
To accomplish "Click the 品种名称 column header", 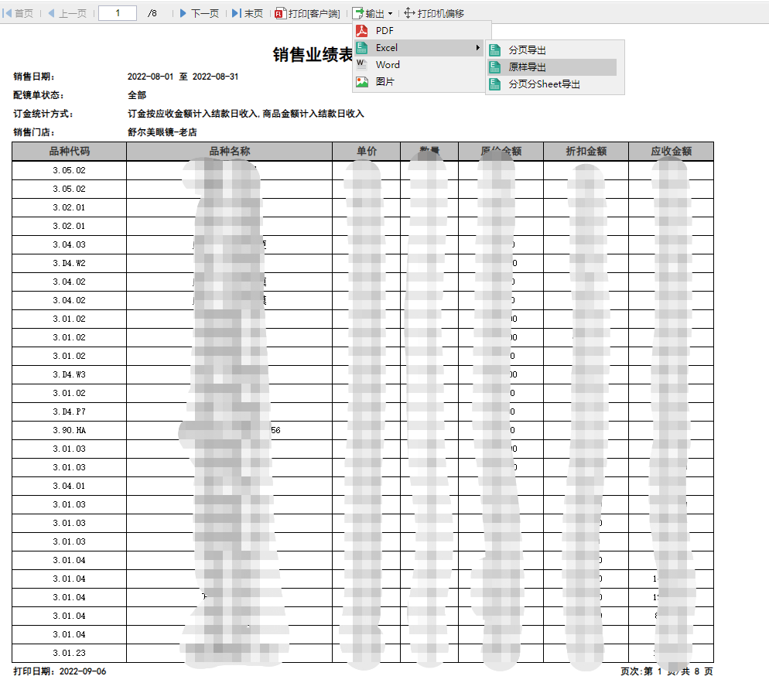I will click(x=230, y=152).
